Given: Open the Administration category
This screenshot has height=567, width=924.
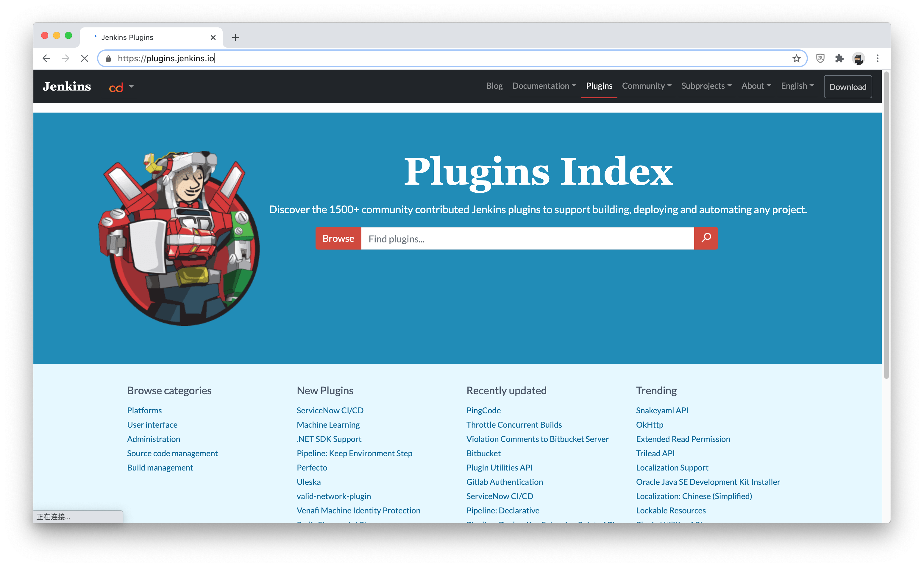Looking at the screenshot, I should click(x=153, y=439).
